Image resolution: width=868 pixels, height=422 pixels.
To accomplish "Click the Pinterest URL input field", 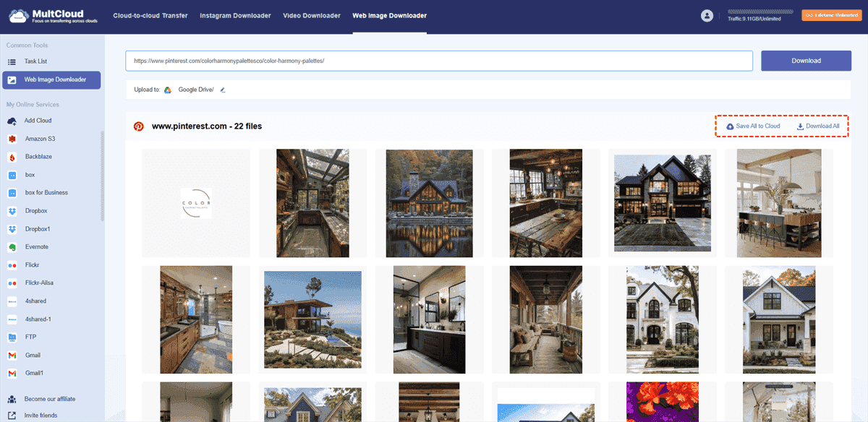I will tap(439, 61).
